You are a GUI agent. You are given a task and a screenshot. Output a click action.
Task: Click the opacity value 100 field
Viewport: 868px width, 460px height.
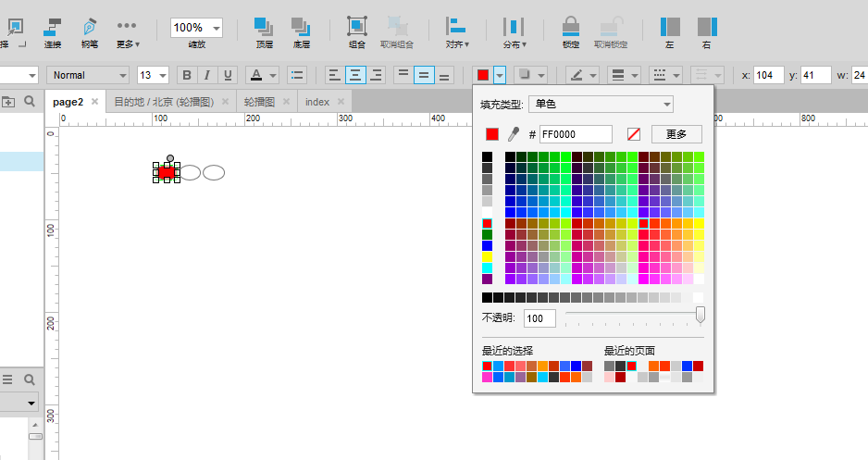(x=539, y=318)
